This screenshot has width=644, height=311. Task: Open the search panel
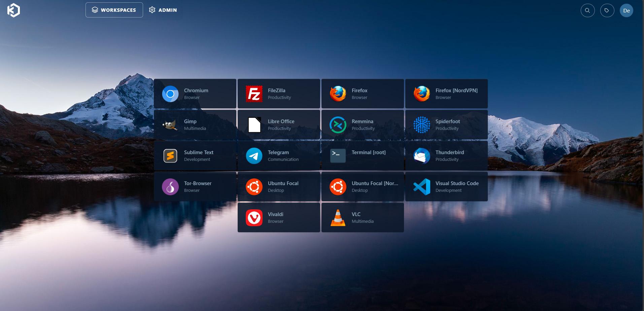point(587,10)
